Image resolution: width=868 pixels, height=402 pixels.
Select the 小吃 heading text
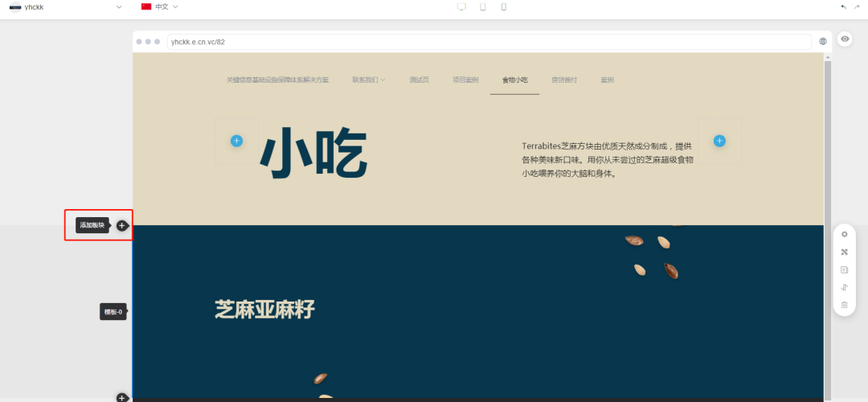313,153
